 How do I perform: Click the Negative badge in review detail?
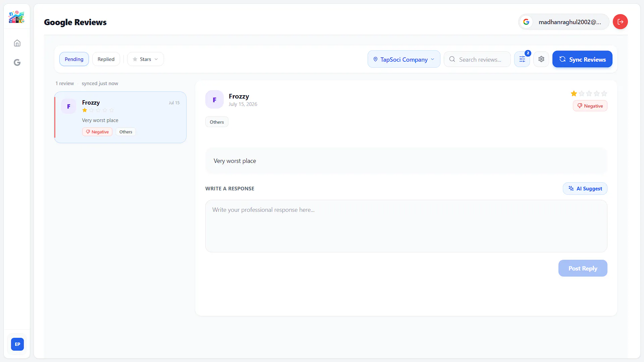(590, 106)
